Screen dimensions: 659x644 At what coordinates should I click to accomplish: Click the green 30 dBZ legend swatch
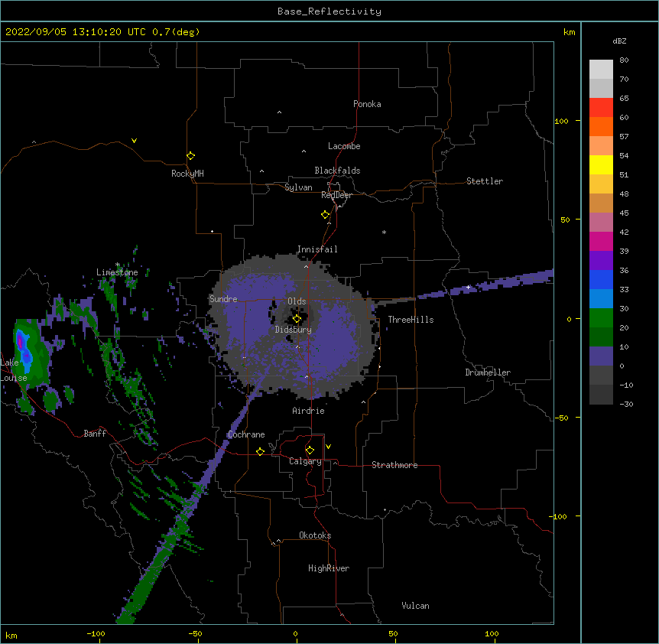pyautogui.click(x=601, y=318)
